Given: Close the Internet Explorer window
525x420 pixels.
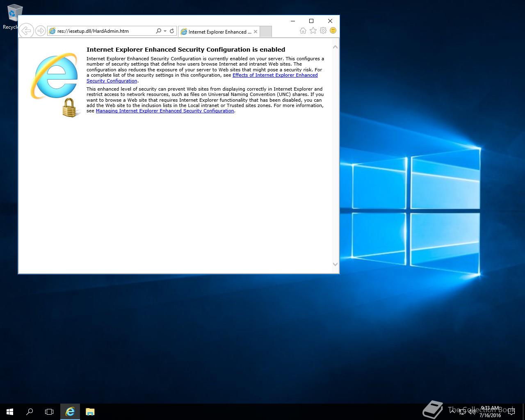Looking at the screenshot, I should pyautogui.click(x=330, y=21).
